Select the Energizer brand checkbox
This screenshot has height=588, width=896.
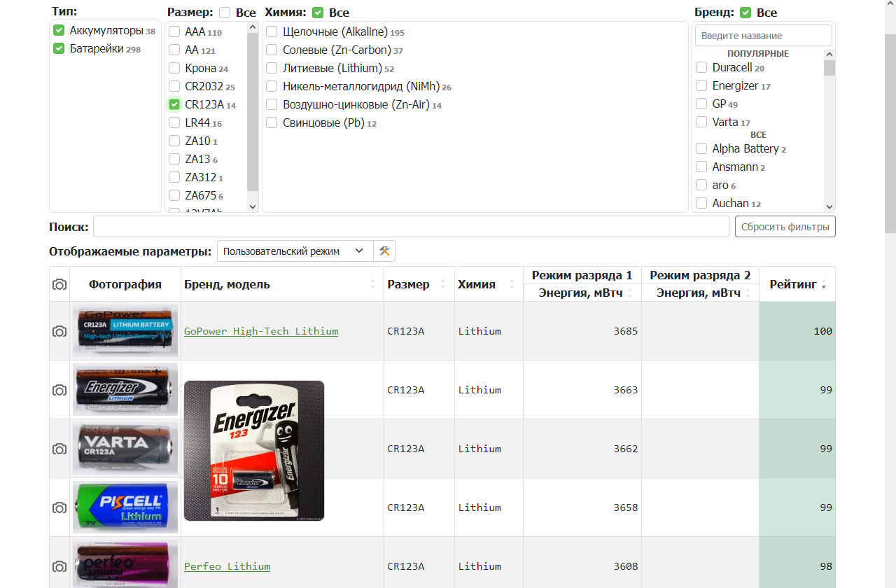(701, 86)
